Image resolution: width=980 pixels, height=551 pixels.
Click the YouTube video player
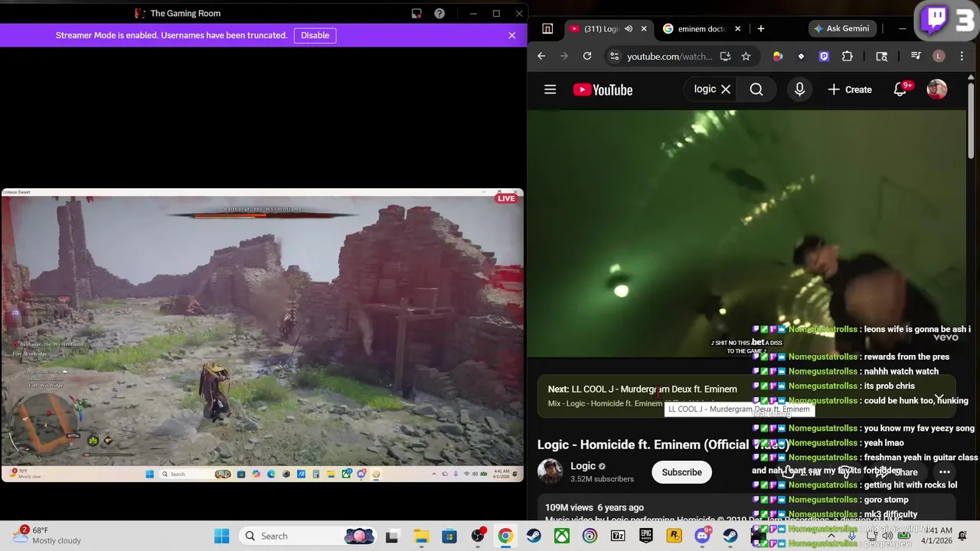coord(746,233)
